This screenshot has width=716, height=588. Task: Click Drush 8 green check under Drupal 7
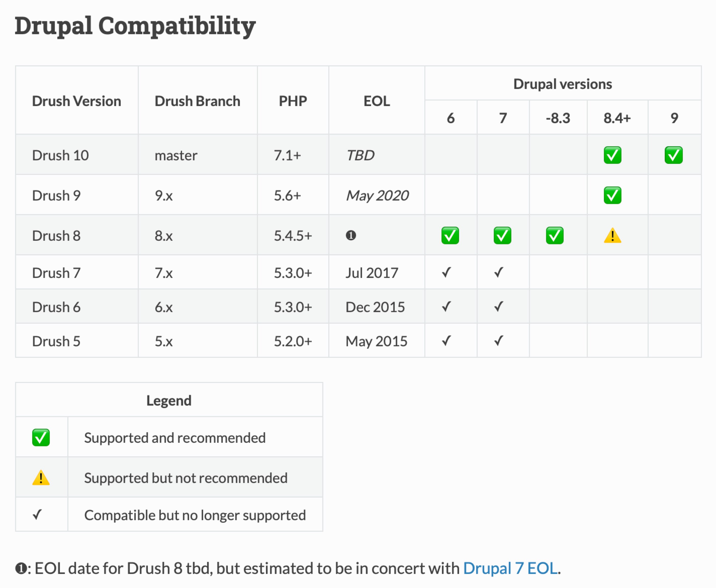click(502, 235)
